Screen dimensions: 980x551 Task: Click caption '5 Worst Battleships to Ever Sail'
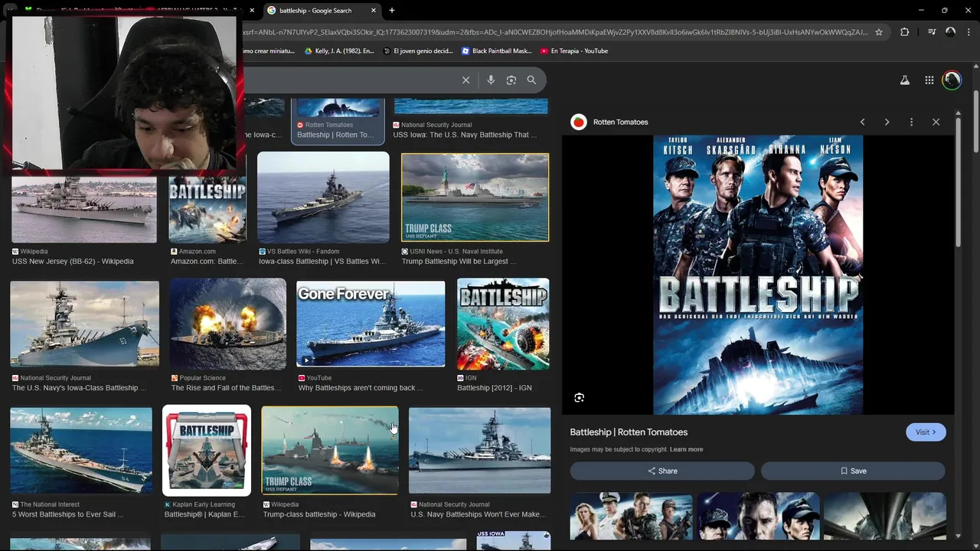coord(67,514)
